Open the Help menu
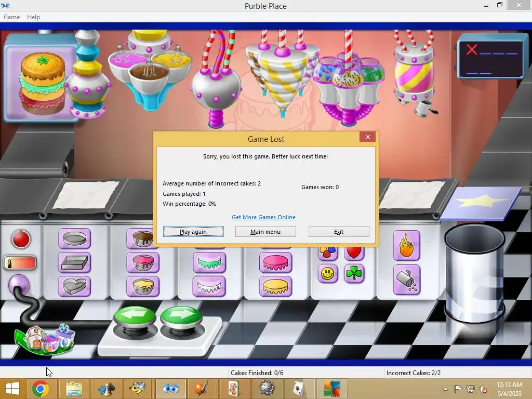This screenshot has height=399, width=532. (x=33, y=17)
